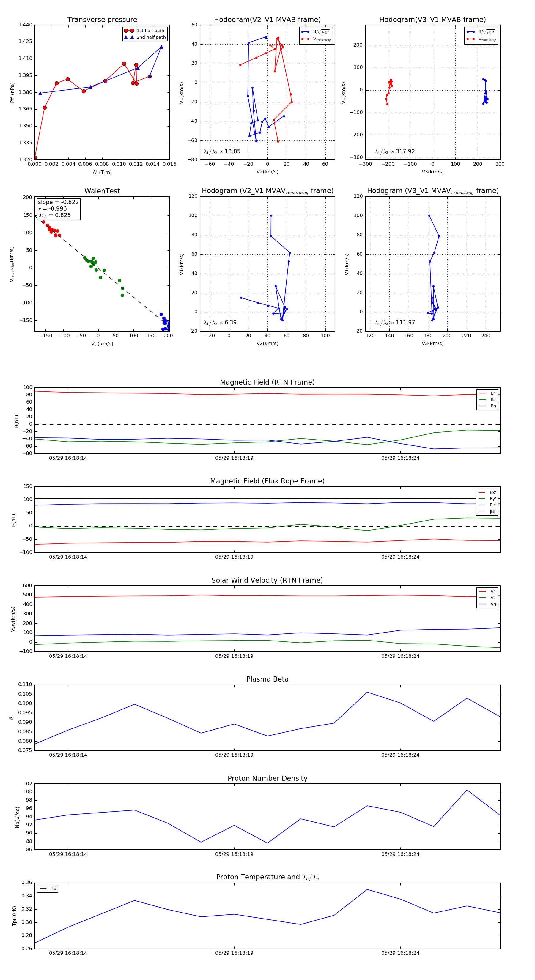Click the βp y-axis label of Plasma Beta
Image resolution: width=535 pixels, height=980 pixels.
12,717
